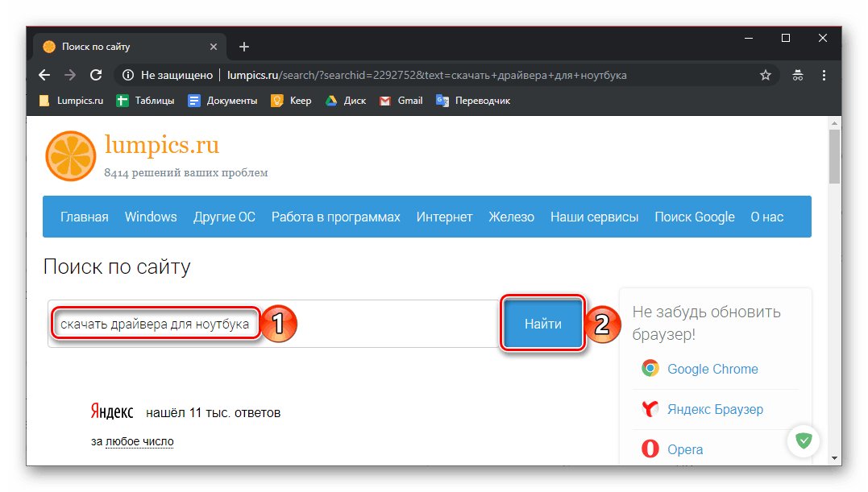Open Chrome three-dot menu
The image size is (868, 492).
(x=824, y=75)
